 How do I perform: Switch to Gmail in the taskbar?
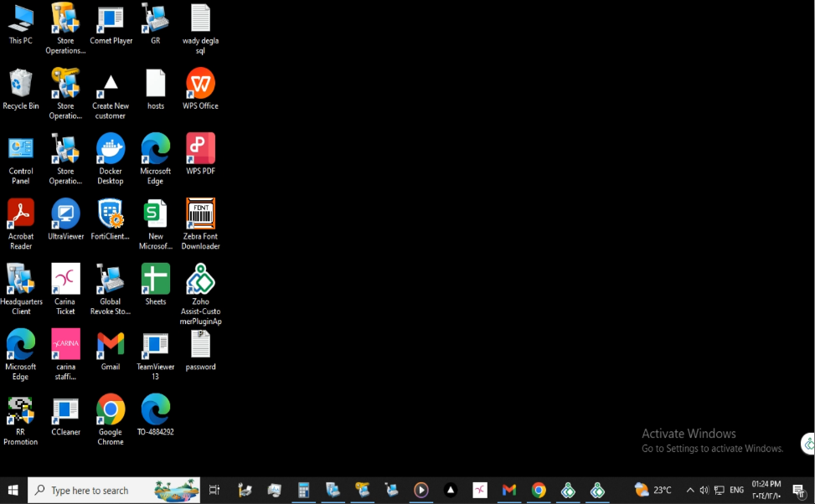[509, 490]
